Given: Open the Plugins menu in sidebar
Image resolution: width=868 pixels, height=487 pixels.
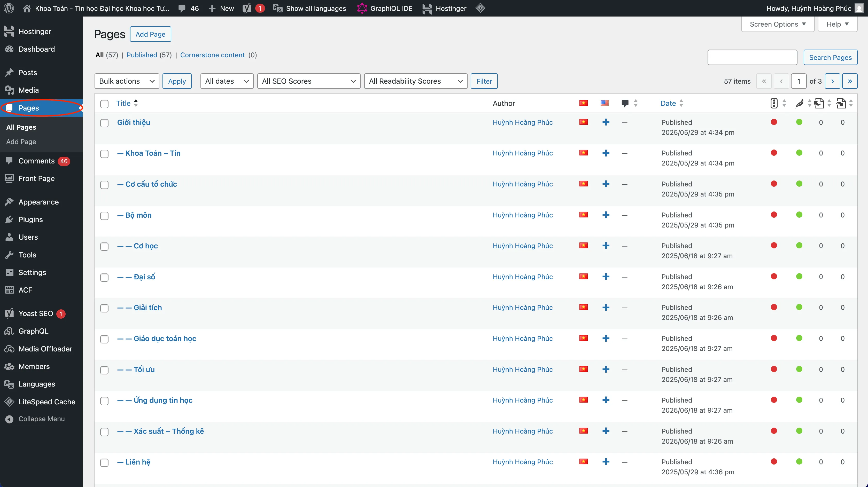Looking at the screenshot, I should click(31, 219).
